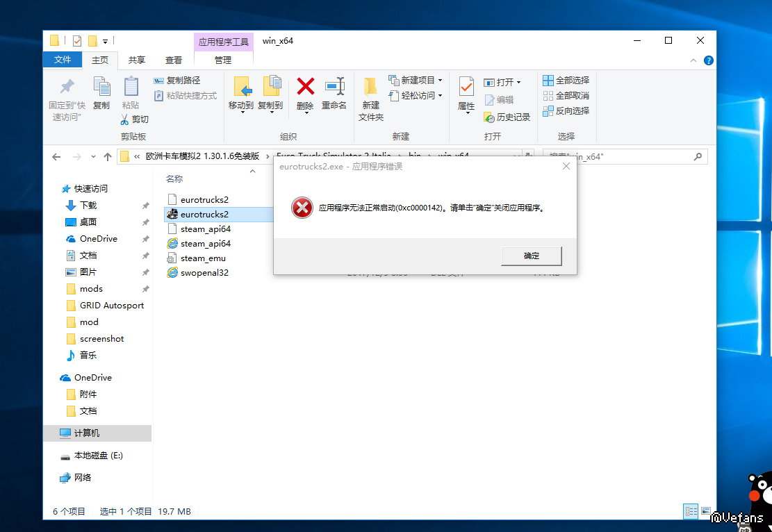Open the 下载 folder in quick access
This screenshot has width=772, height=532.
(x=88, y=205)
